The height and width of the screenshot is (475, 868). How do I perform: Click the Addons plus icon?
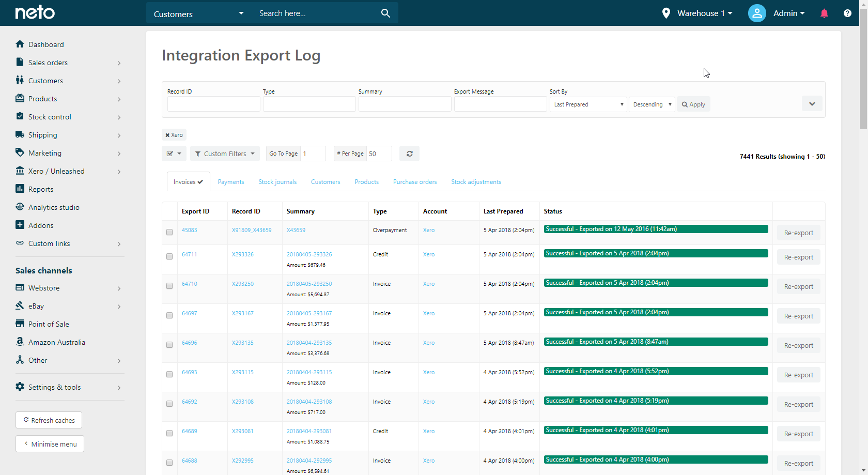[20, 225]
